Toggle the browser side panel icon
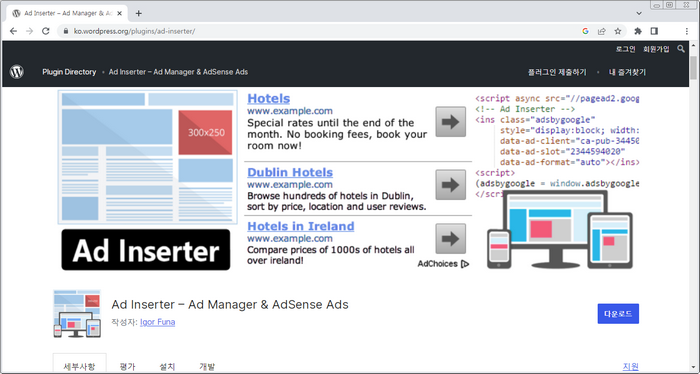This screenshot has height=374, width=700. coord(654,31)
